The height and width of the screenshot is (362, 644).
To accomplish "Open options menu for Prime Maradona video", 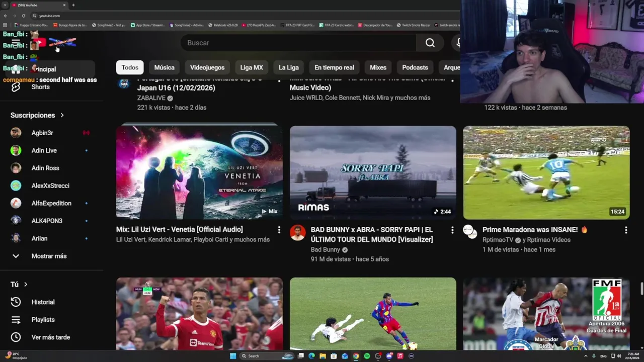I will pyautogui.click(x=626, y=230).
